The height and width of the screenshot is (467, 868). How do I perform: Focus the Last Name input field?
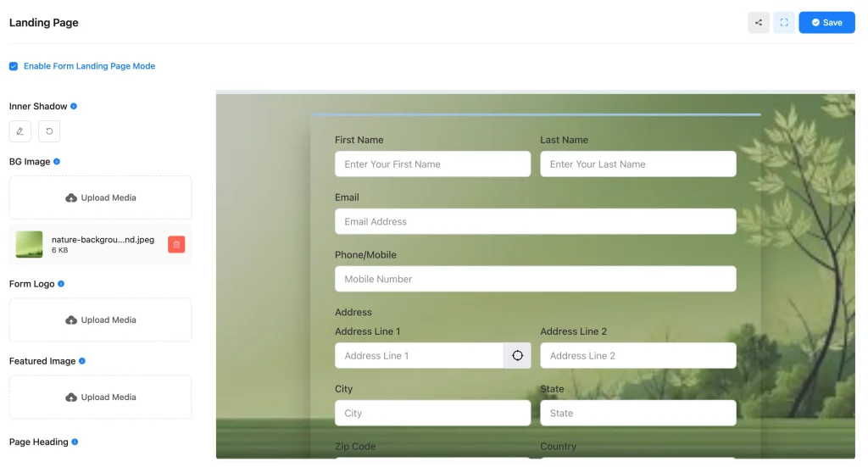point(638,164)
